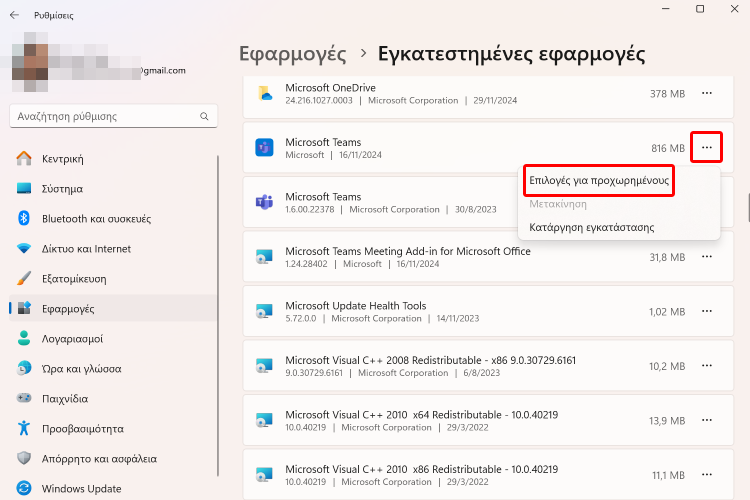
Task: Click the Παιχνίδια sidebar label
Action: click(65, 399)
